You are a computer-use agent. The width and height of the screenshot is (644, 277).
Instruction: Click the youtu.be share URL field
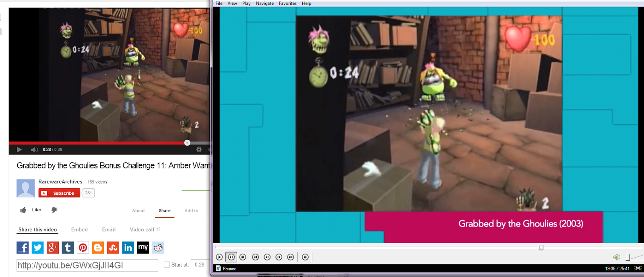pyautogui.click(x=87, y=265)
